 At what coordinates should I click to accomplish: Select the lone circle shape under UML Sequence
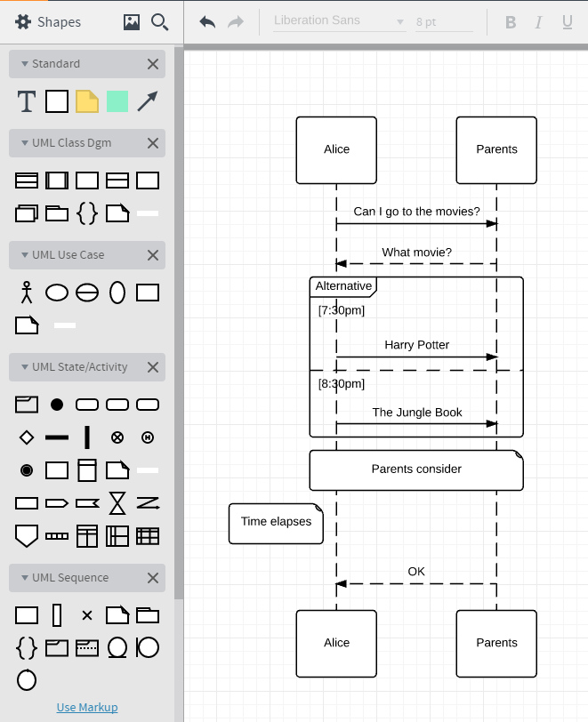(x=27, y=680)
